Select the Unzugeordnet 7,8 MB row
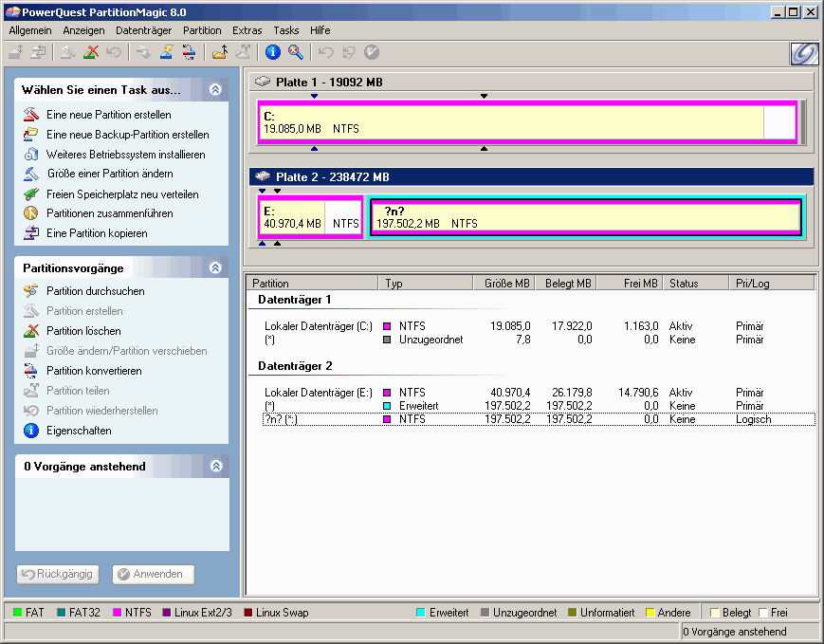Screen dimensions: 824x644 [x=539, y=340]
